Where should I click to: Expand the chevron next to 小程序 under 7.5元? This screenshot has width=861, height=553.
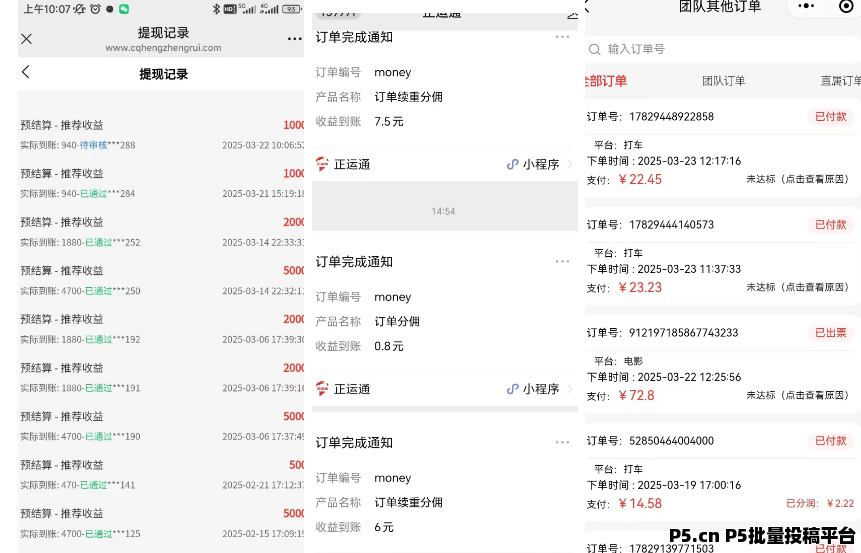pyautogui.click(x=569, y=164)
